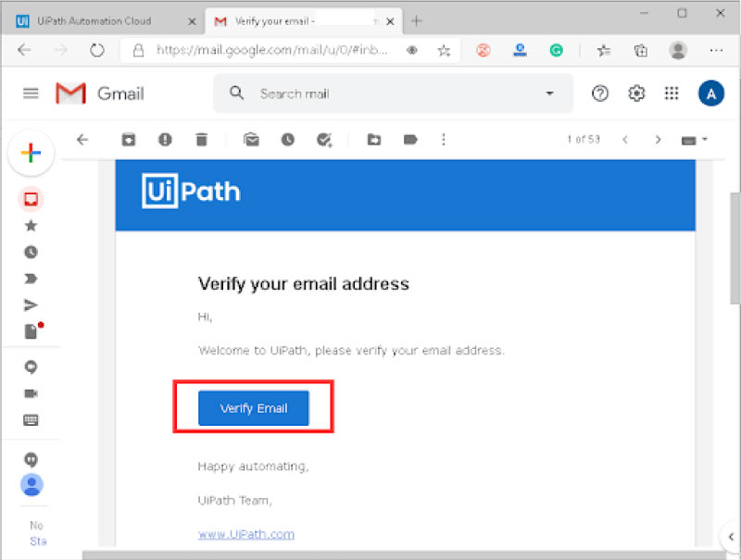The height and width of the screenshot is (560, 741).
Task: Open Gmail support help icon
Action: click(x=599, y=93)
